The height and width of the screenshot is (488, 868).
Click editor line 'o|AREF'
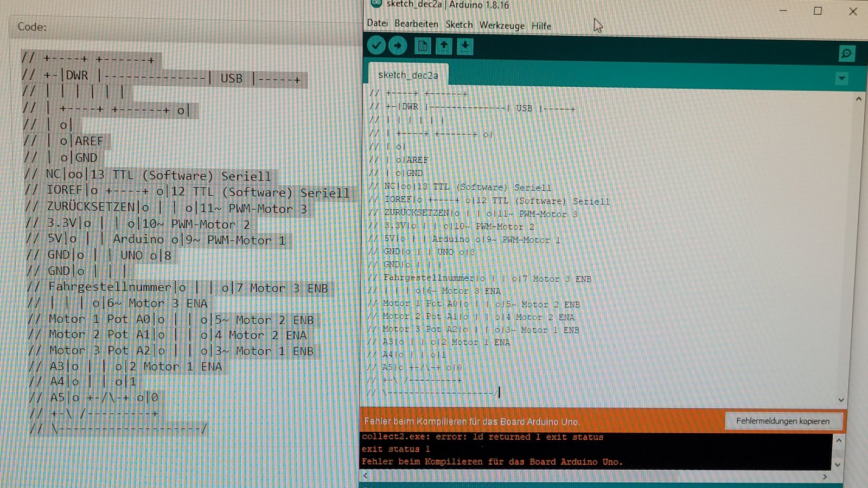[399, 160]
